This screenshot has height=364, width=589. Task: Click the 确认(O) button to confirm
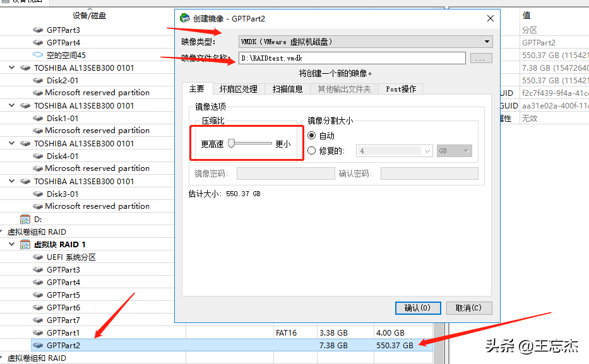[x=417, y=308]
